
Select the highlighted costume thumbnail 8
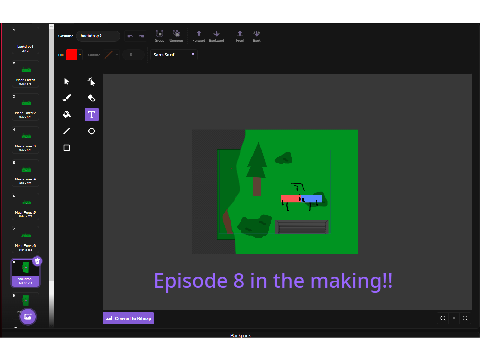[25, 273]
